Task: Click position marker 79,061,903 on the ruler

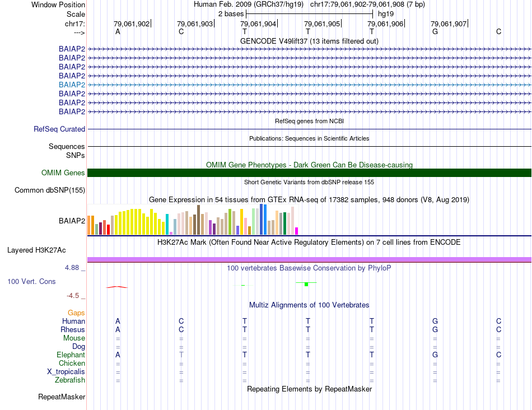Action: pyautogui.click(x=195, y=24)
